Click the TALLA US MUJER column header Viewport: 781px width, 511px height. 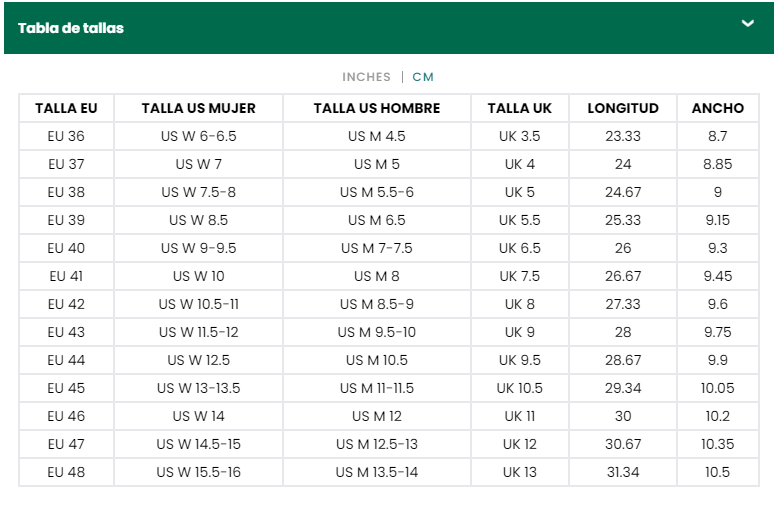click(198, 108)
